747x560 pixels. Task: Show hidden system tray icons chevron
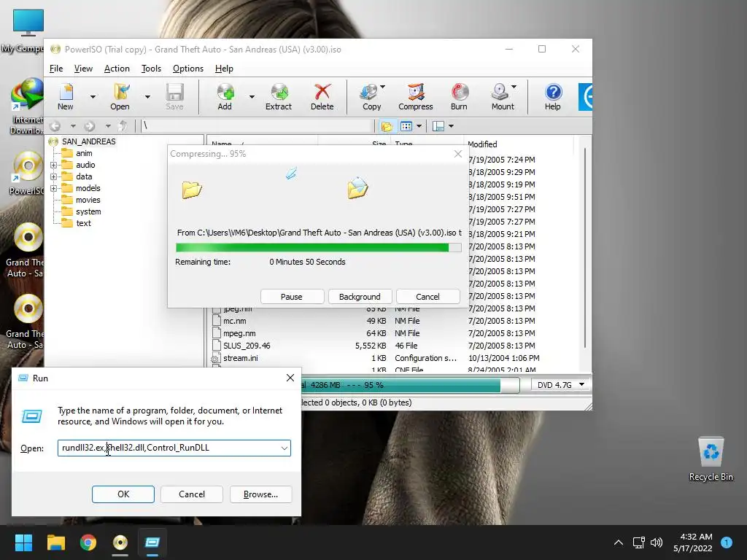click(619, 542)
